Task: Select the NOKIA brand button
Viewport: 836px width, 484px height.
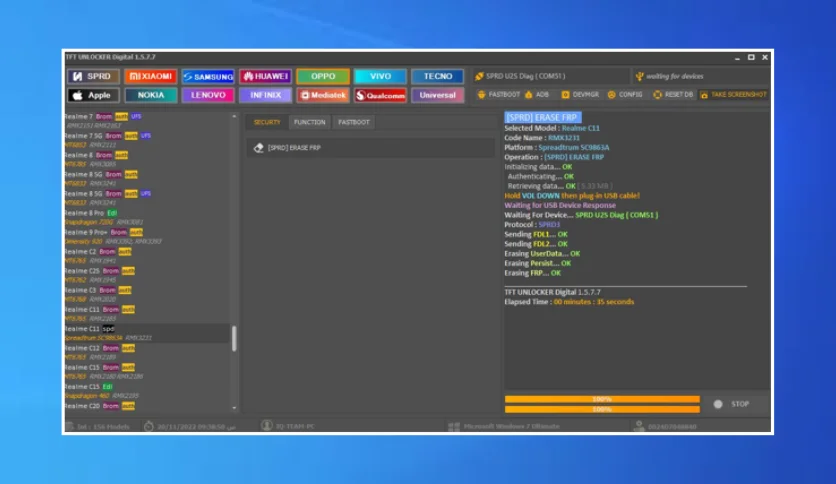Action: click(151, 95)
